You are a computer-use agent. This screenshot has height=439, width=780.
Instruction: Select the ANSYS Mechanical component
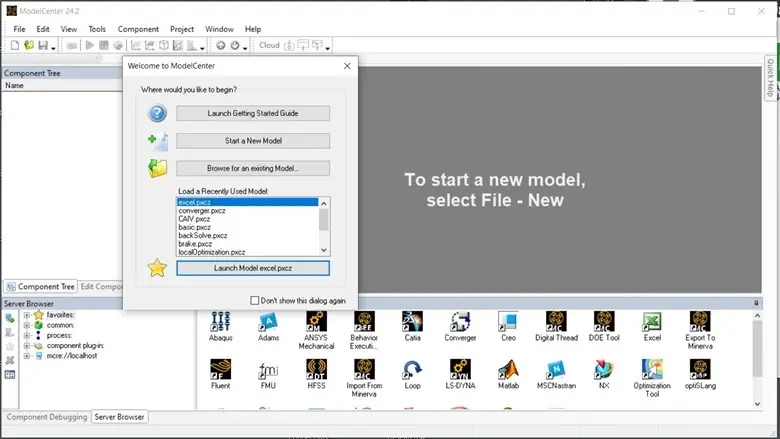pyautogui.click(x=316, y=322)
